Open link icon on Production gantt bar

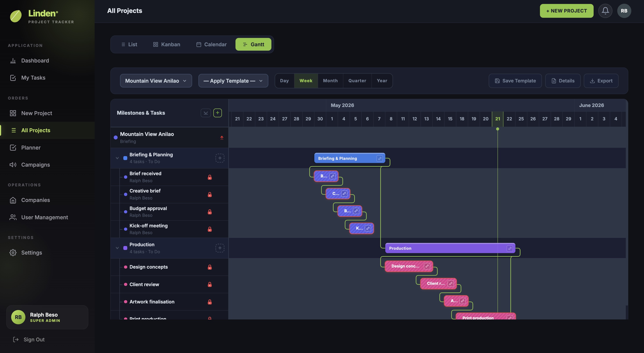pyautogui.click(x=510, y=248)
